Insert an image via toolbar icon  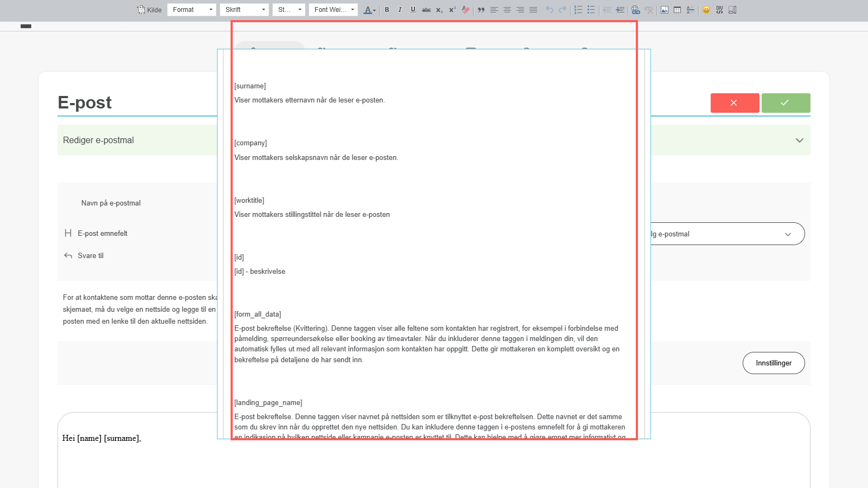[x=665, y=10]
